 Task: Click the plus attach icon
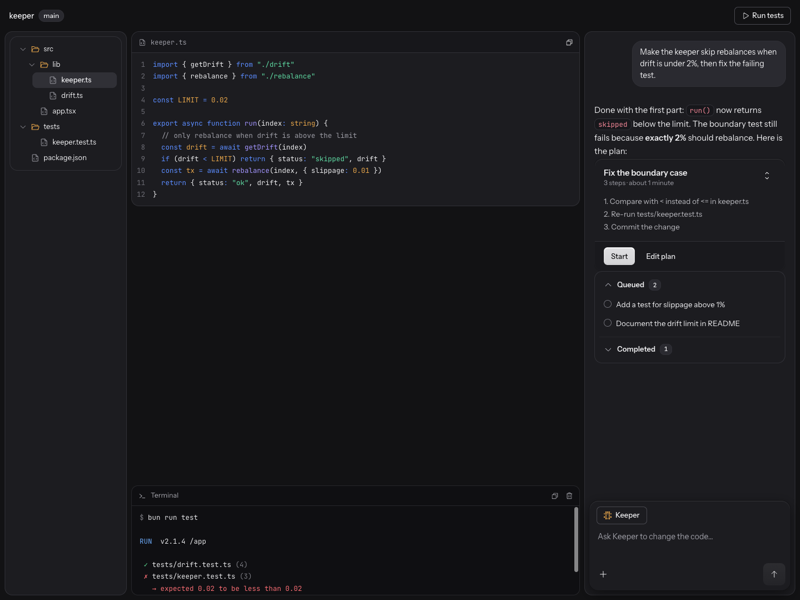[603, 574]
